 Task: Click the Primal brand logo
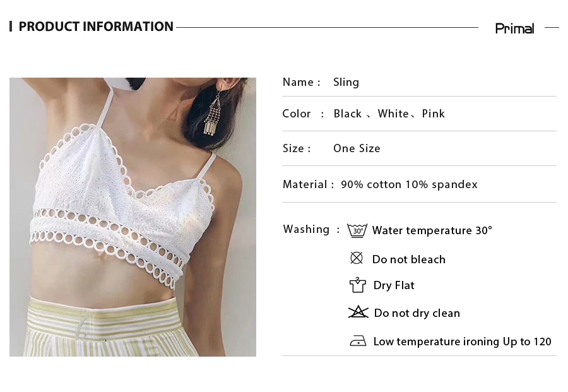point(514,28)
